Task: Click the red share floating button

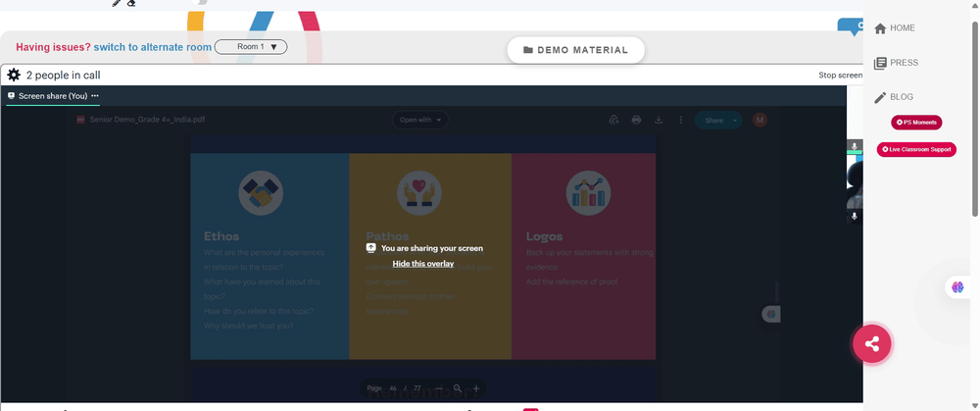Action: pyautogui.click(x=872, y=343)
